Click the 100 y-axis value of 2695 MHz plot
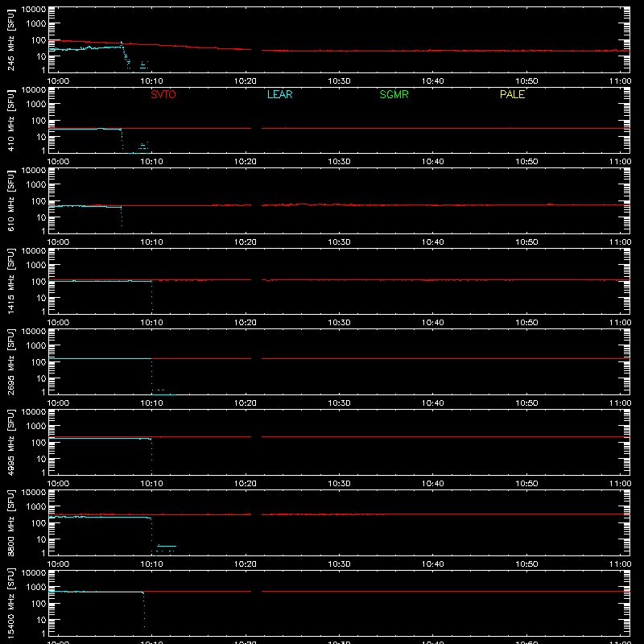This screenshot has height=644, width=644. click(x=39, y=361)
